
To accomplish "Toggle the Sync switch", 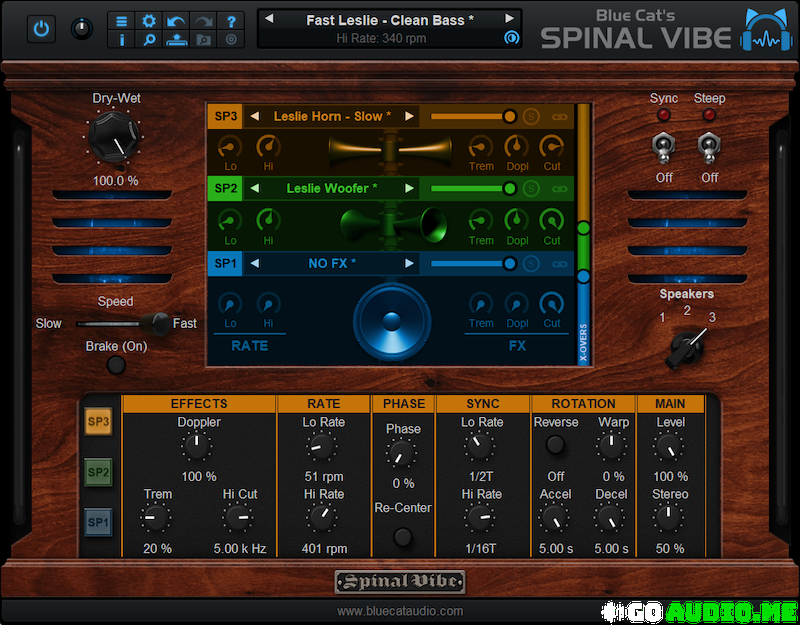I will (663, 147).
